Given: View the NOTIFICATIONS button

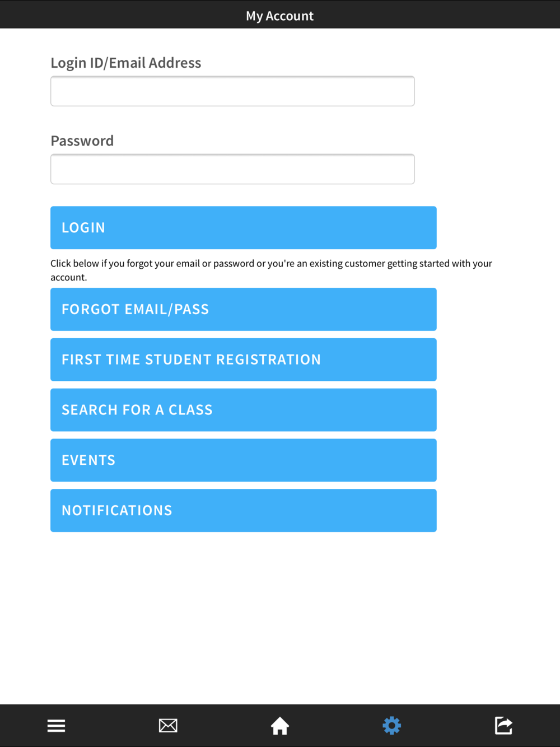Looking at the screenshot, I should click(244, 511).
